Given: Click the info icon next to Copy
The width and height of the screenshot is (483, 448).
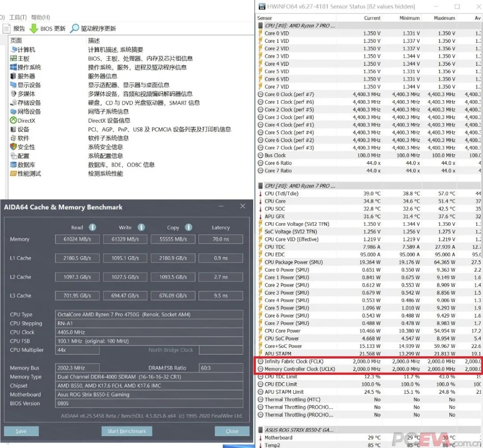Looking at the screenshot, I should [x=188, y=227].
